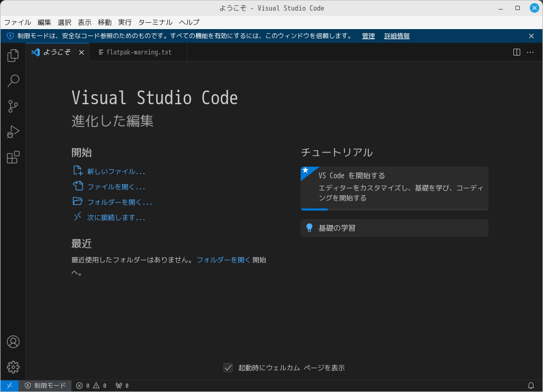Open the ターミナル menu

155,23
